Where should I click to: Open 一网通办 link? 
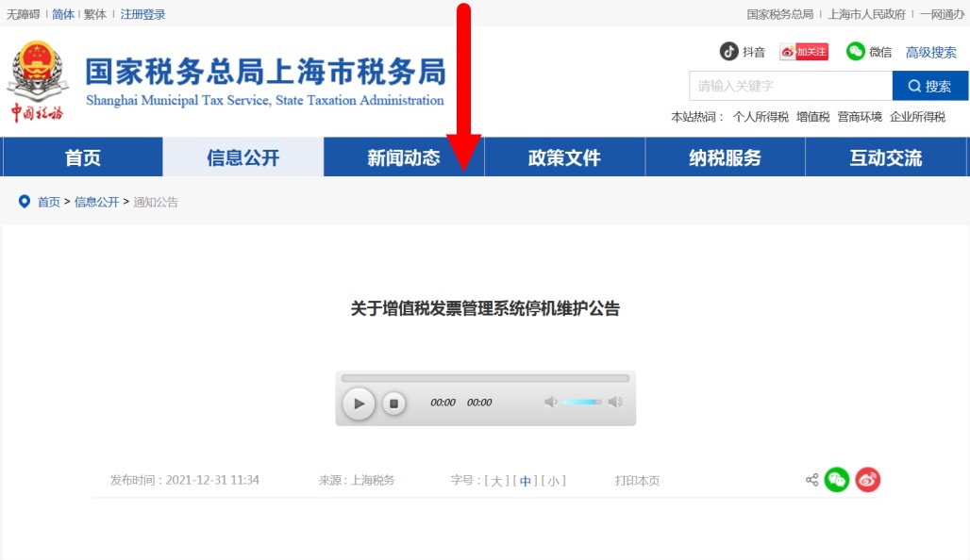pyautogui.click(x=942, y=14)
